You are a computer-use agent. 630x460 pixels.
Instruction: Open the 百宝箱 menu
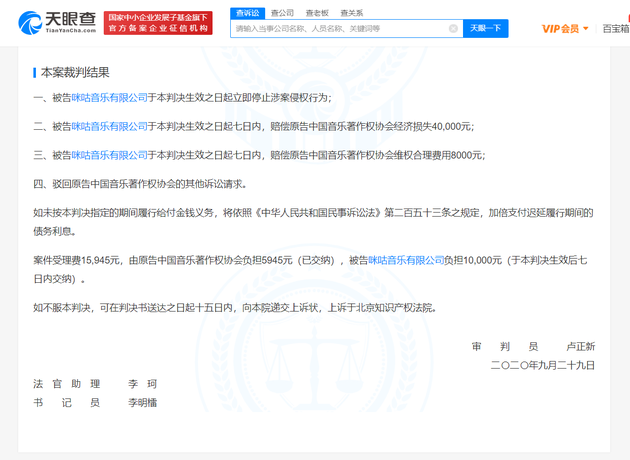click(x=615, y=29)
